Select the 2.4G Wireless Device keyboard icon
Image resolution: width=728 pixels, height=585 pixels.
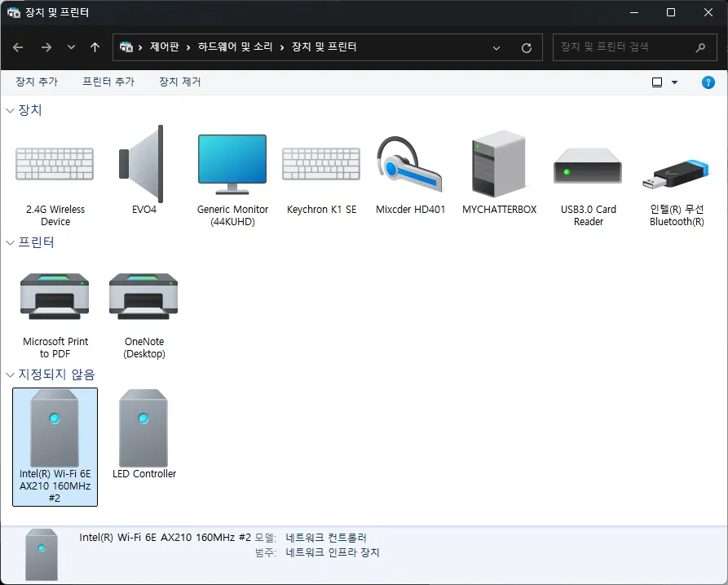(x=55, y=166)
